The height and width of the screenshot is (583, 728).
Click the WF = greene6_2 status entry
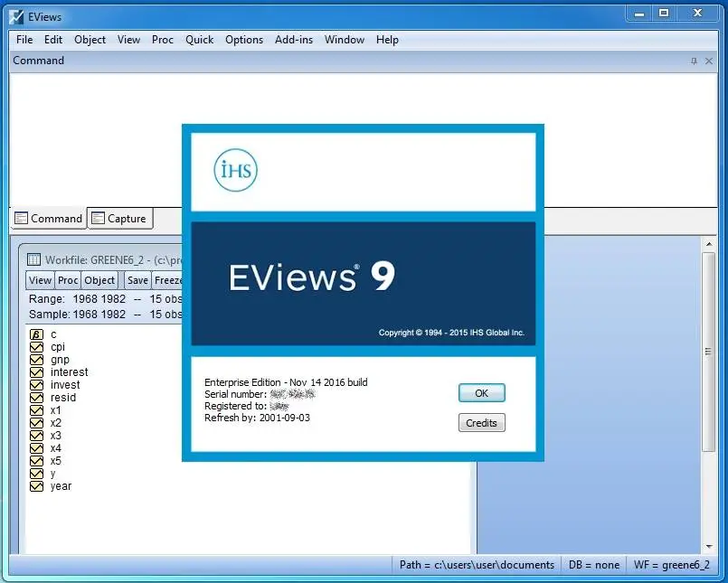tap(672, 565)
